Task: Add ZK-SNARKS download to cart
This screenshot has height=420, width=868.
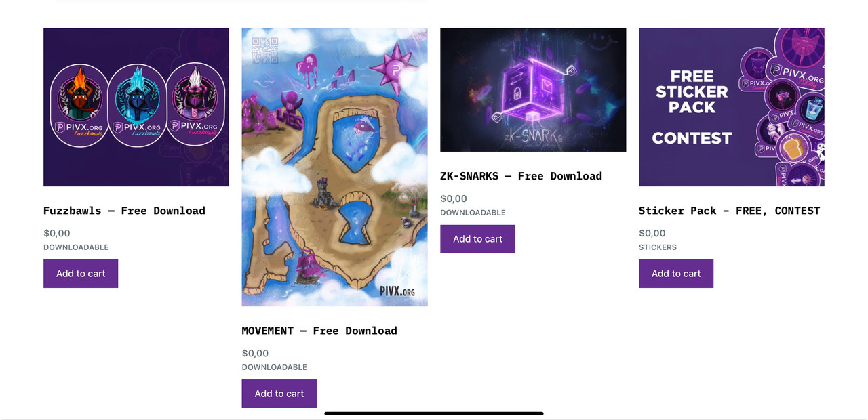Action: [477, 239]
